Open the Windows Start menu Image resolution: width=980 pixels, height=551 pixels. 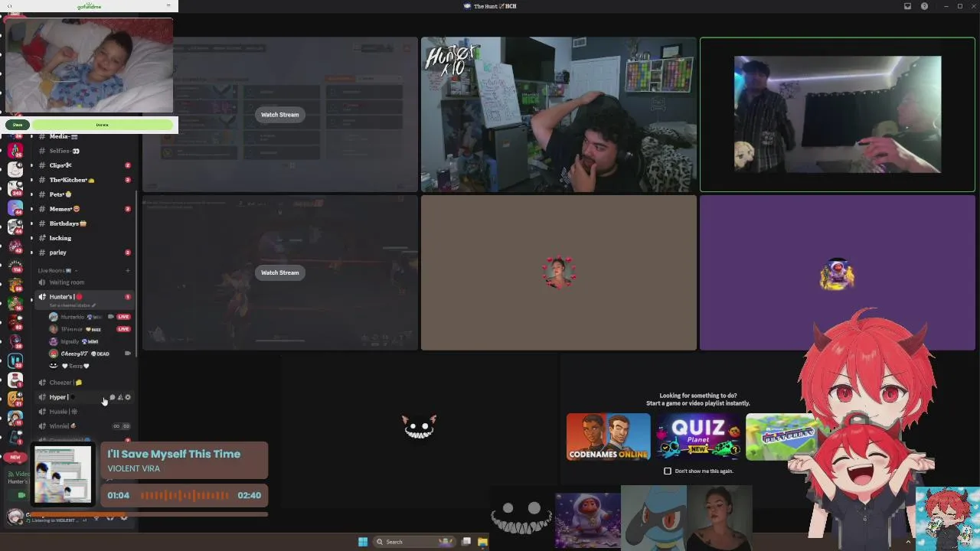click(363, 542)
